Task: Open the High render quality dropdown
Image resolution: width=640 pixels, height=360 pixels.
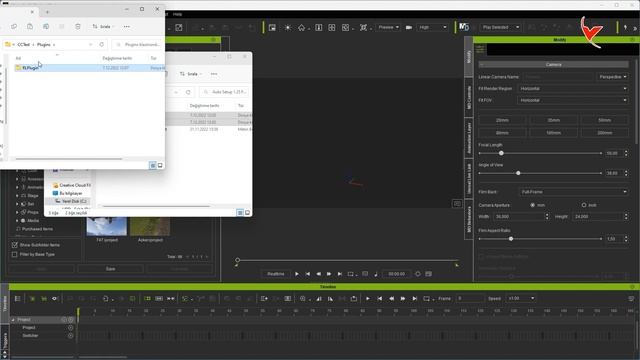Action: pos(432,27)
